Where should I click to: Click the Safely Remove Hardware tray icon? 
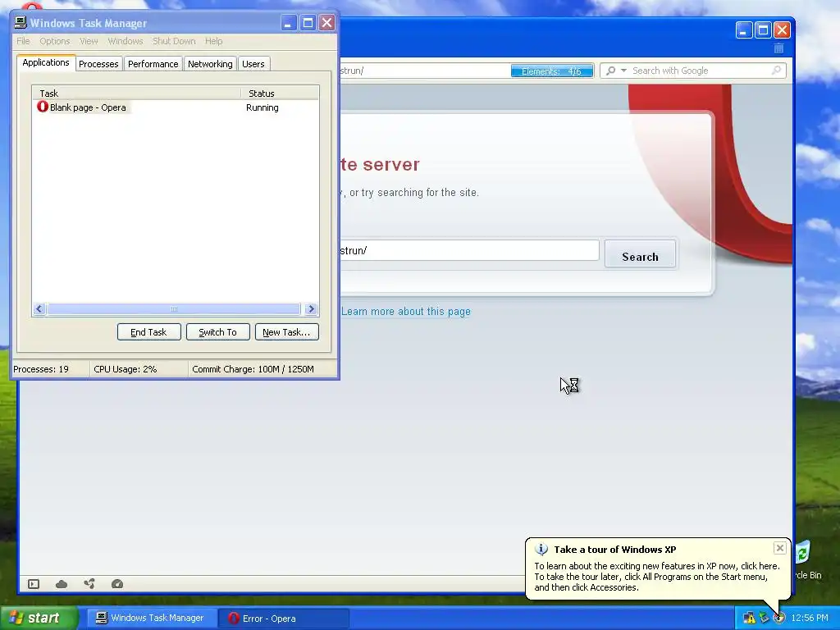coord(764,619)
